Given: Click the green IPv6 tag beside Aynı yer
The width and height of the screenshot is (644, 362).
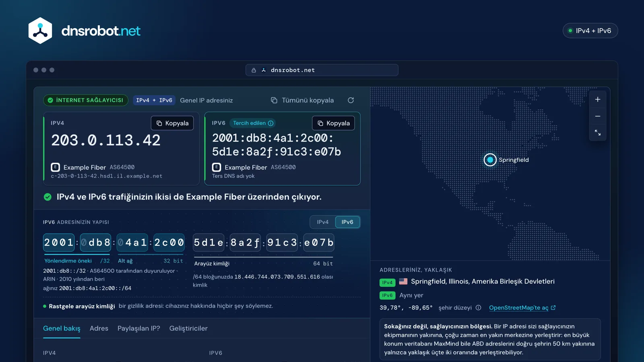Looking at the screenshot, I should [x=387, y=295].
